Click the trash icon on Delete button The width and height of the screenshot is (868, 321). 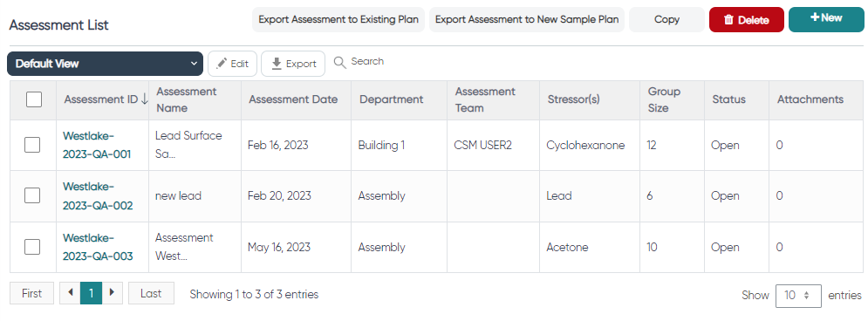click(728, 20)
